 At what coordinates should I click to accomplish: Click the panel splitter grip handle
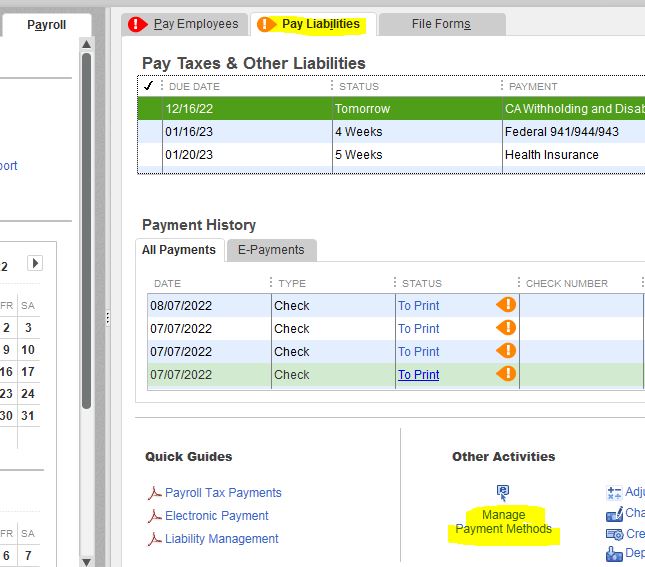[x=108, y=318]
